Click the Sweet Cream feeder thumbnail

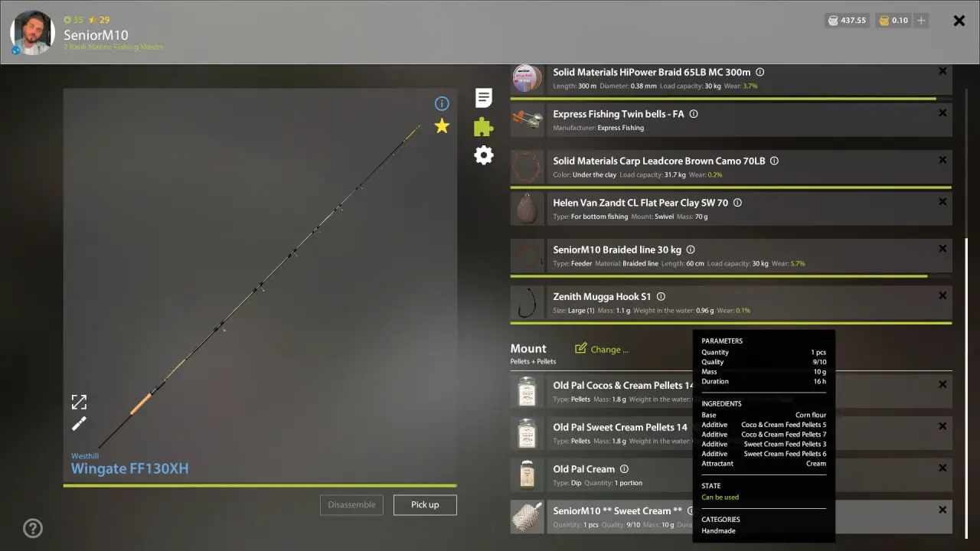tap(528, 517)
